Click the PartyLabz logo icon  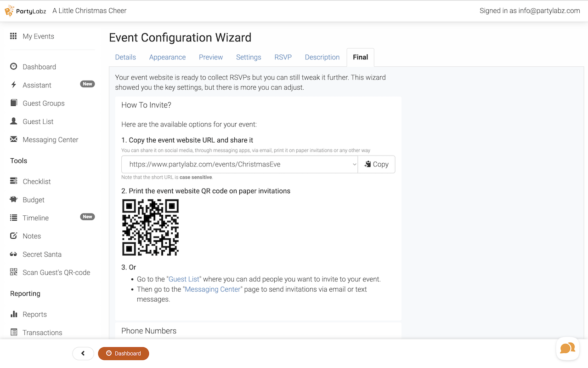[10, 11]
